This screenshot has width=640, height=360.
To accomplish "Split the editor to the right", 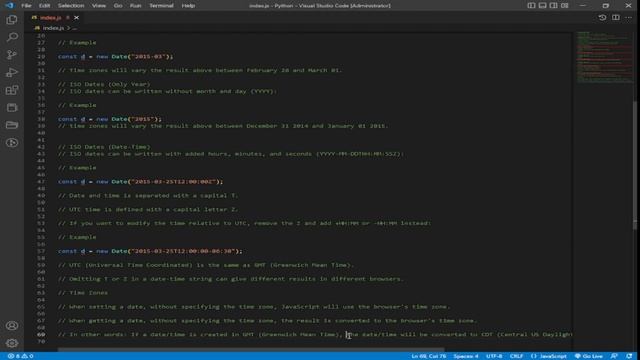I will pos(616,18).
